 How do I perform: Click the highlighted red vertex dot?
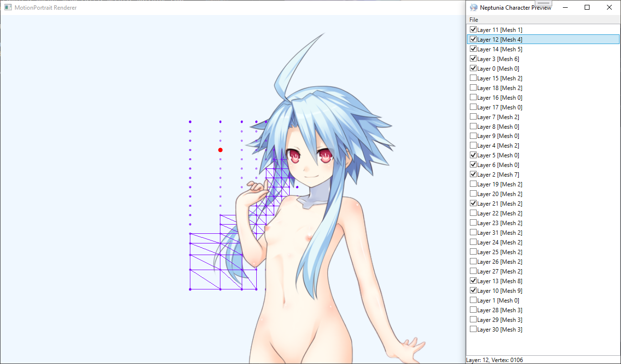[220, 150]
